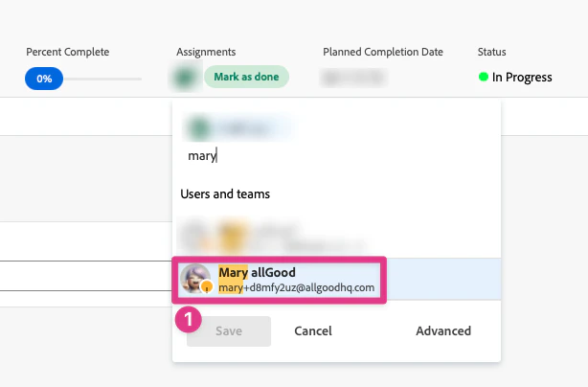Select the Mary allGood user result
Image resolution: width=588 pixels, height=387 pixels.
(336, 279)
